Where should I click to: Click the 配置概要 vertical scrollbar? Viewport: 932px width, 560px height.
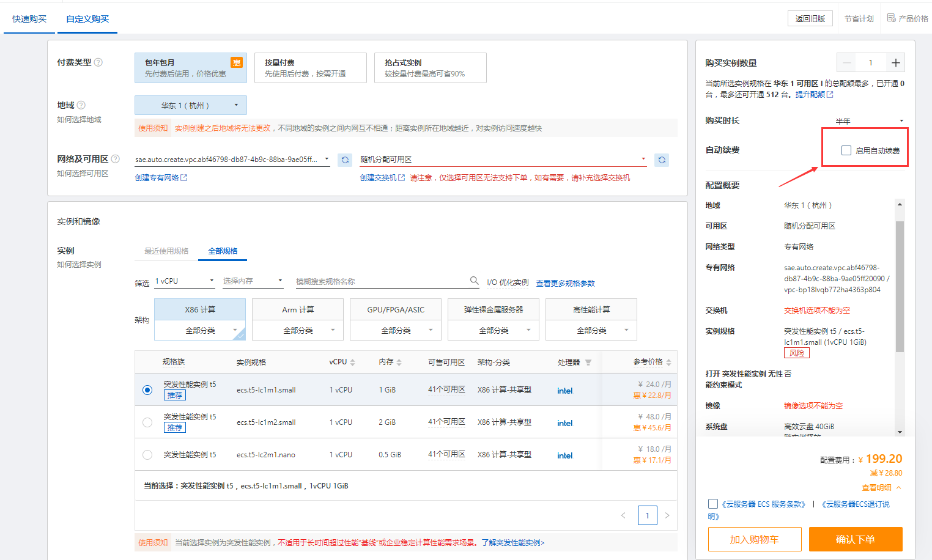coord(900,286)
